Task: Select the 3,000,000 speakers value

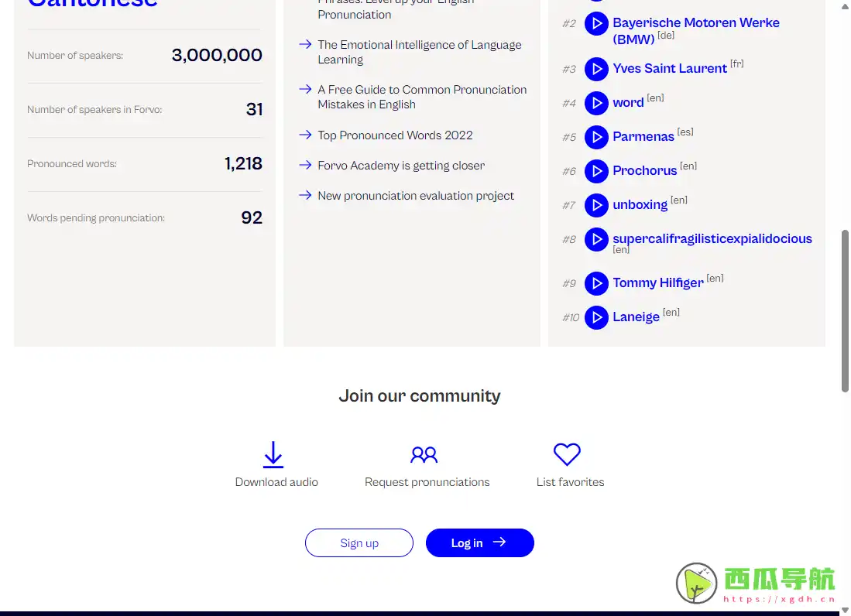Action: click(217, 55)
